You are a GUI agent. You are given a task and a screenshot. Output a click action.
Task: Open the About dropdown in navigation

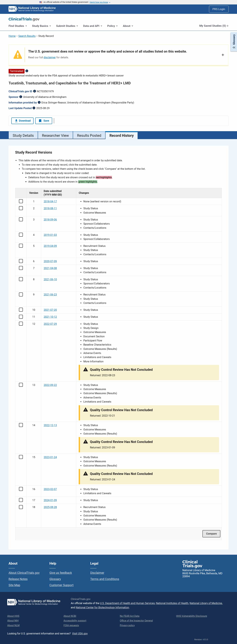point(128,26)
